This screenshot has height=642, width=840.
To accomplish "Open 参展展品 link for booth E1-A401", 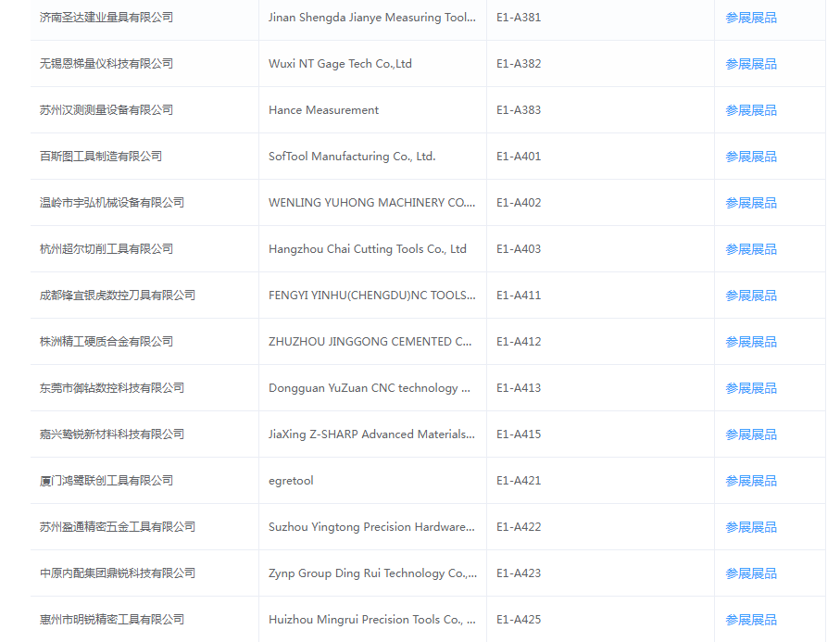I will pyautogui.click(x=750, y=157).
